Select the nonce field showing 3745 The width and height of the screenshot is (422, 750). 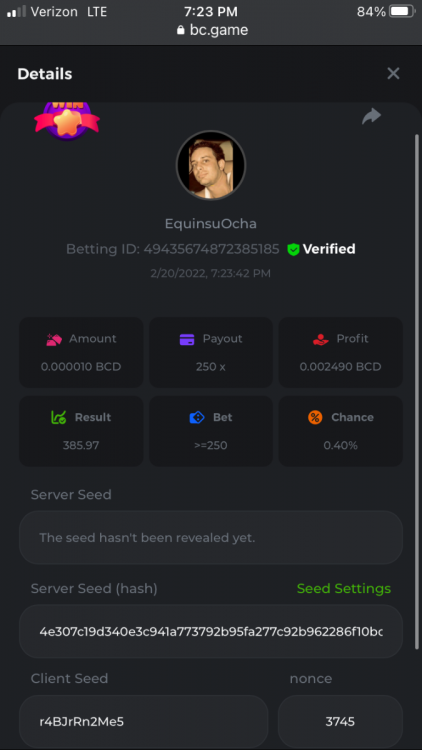coord(340,721)
